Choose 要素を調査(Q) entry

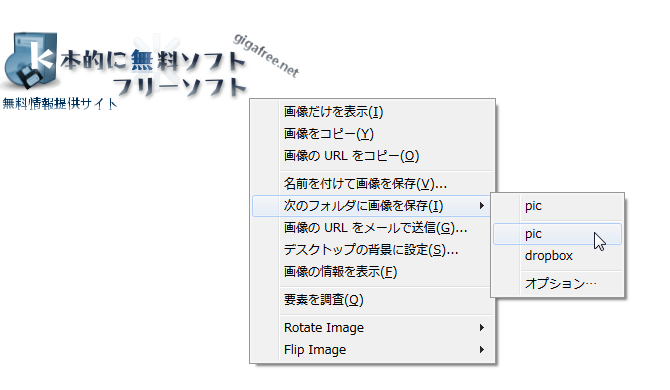(372, 300)
